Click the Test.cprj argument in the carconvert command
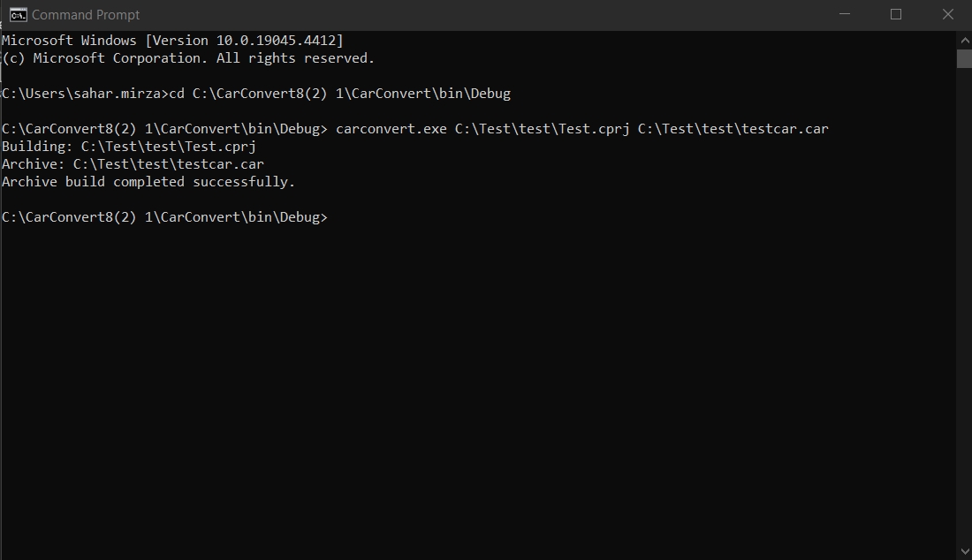972x560 pixels. pos(542,129)
